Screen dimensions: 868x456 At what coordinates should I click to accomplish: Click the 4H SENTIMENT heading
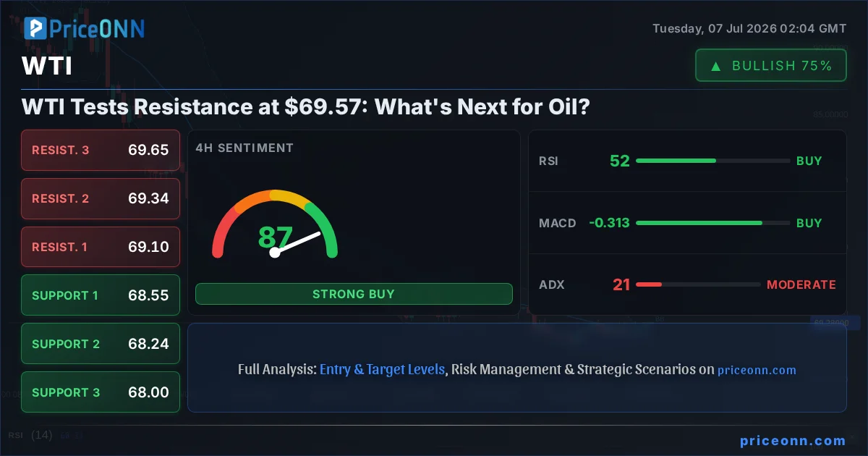click(244, 148)
